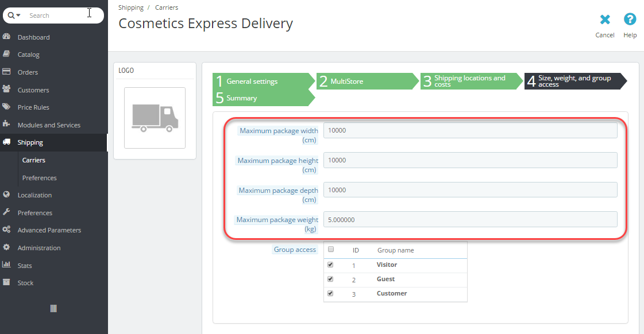644x334 pixels.
Task: Toggle the select-all groups checkbox
Action: 331,249
